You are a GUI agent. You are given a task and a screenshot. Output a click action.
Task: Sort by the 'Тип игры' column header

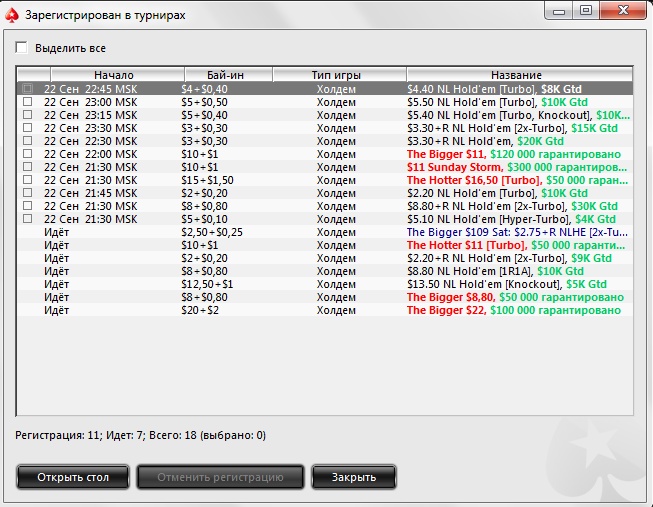coord(339,75)
